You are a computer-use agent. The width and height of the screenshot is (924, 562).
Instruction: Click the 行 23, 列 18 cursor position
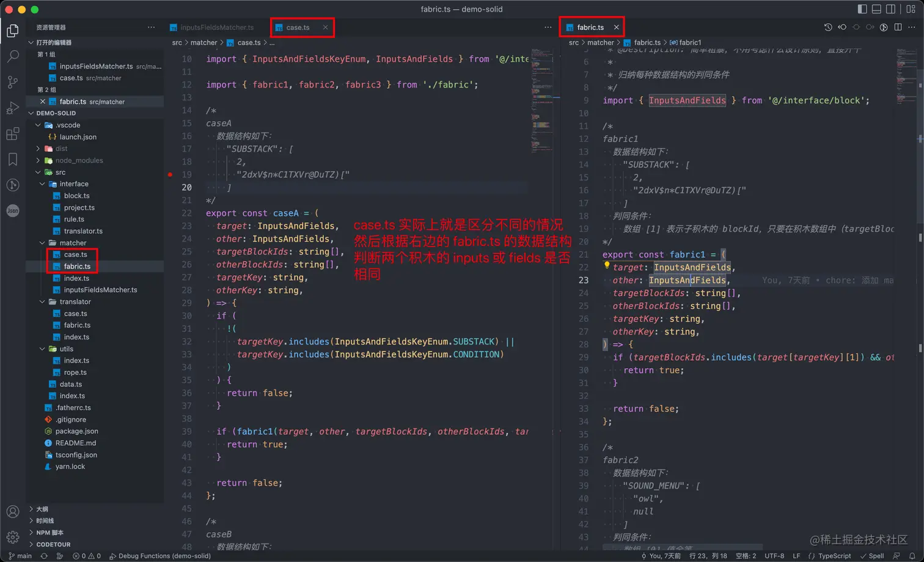pos(708,556)
